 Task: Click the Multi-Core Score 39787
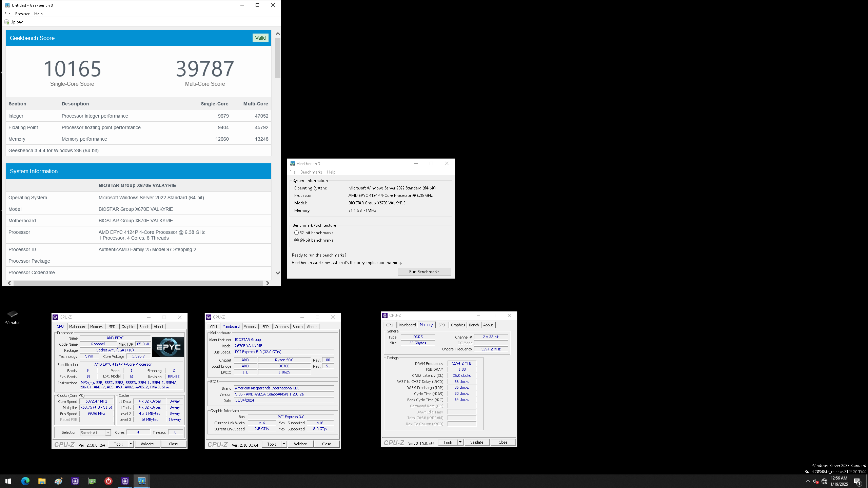[x=205, y=68]
